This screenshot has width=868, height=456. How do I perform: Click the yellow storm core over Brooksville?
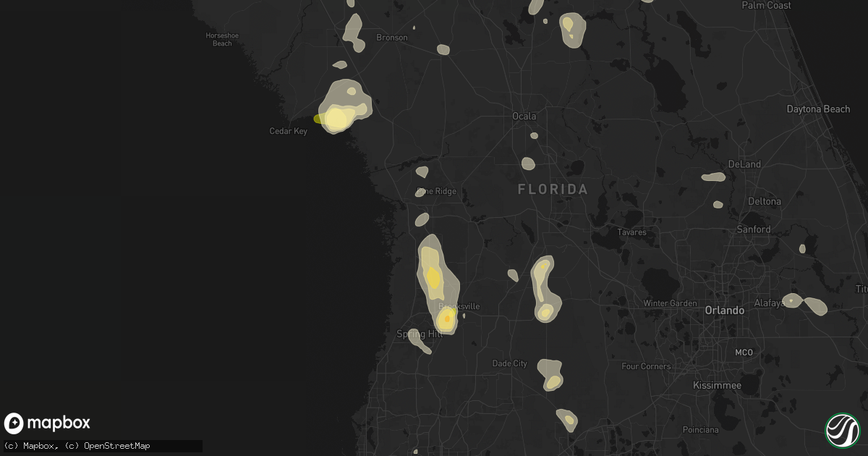(x=447, y=318)
